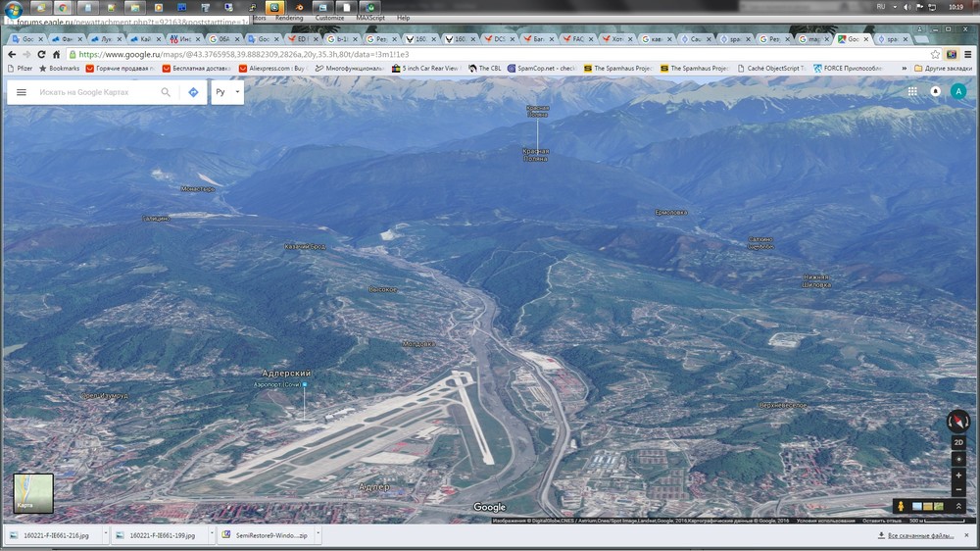Bookmark this page with the star
Image resolution: width=980 pixels, height=551 pixels.
[x=935, y=54]
